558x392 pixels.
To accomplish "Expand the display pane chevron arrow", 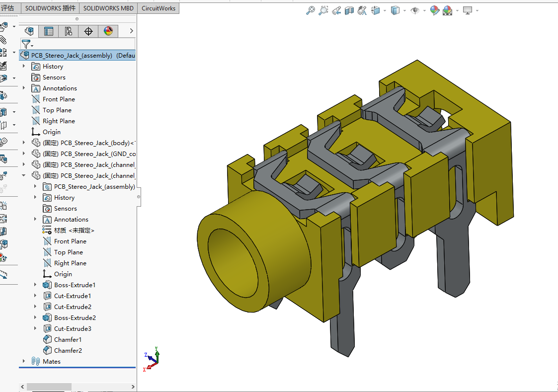I will [x=131, y=31].
